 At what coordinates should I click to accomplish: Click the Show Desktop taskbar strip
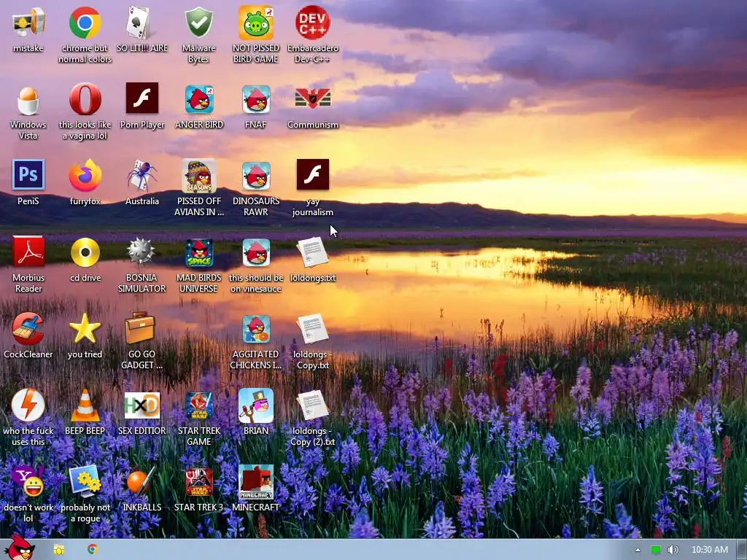tap(742, 550)
